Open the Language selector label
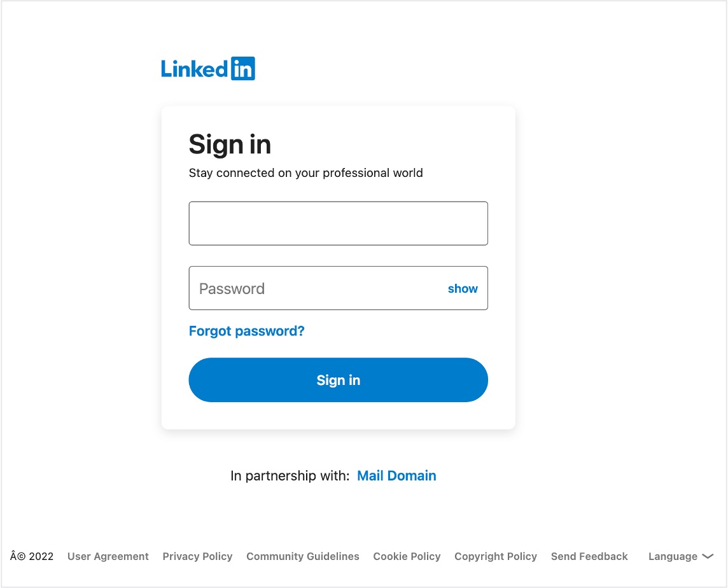Screen dimensions: 728x588 click(673, 556)
